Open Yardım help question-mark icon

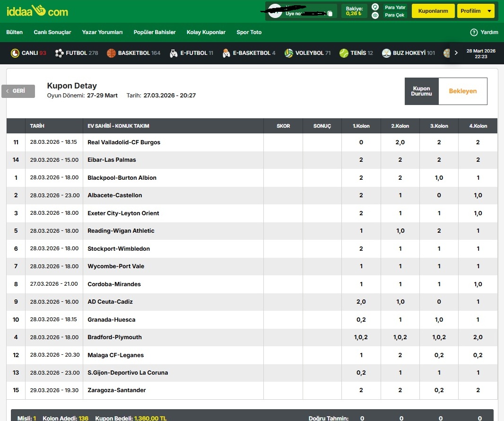click(474, 32)
